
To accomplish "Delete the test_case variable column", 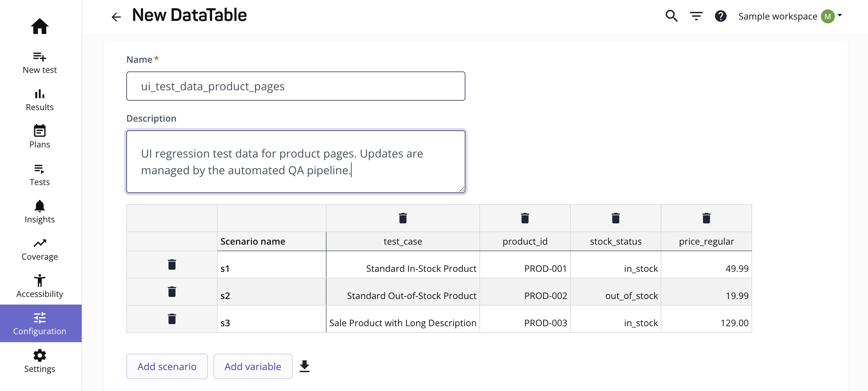I will point(403,218).
